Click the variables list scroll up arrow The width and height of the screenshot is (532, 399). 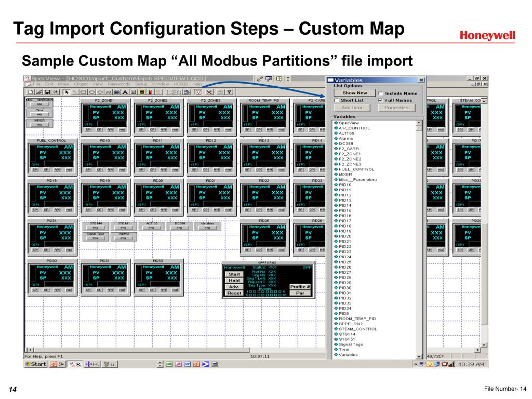tap(419, 123)
